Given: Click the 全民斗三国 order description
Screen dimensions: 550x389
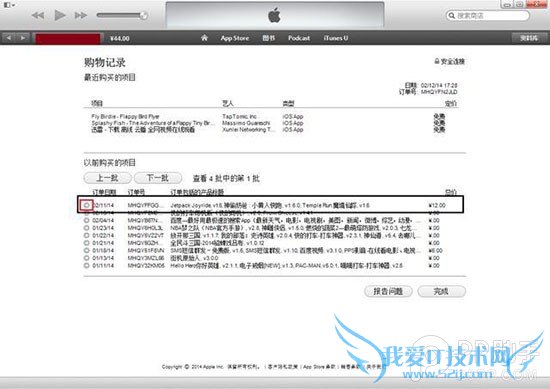Looking at the screenshot, I should tap(217, 243).
